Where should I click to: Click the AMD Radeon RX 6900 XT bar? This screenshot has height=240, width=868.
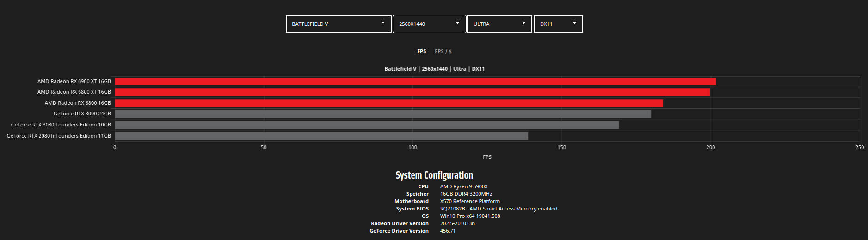coord(415,81)
